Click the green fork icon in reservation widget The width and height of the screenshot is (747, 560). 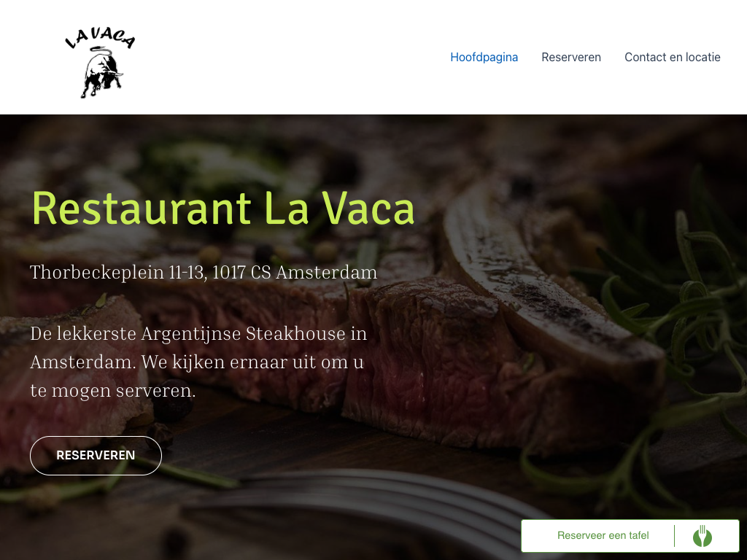[x=703, y=536]
